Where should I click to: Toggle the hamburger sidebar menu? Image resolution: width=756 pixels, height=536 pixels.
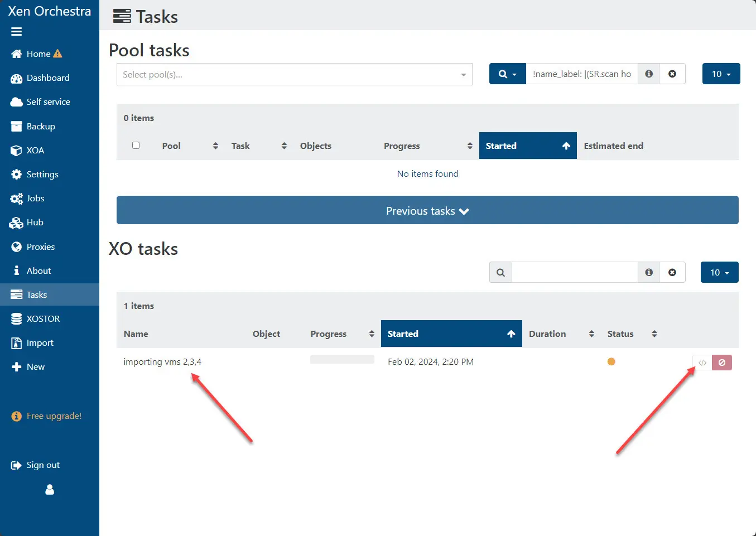pos(17,32)
